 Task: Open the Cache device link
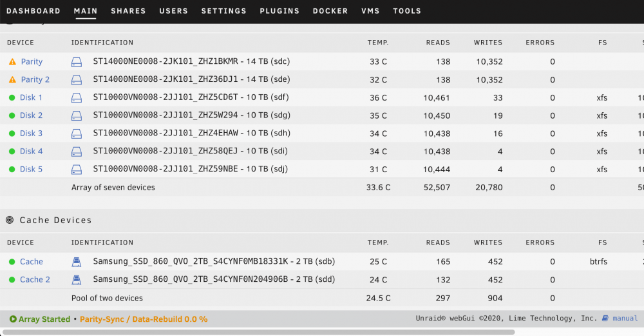[31, 262]
